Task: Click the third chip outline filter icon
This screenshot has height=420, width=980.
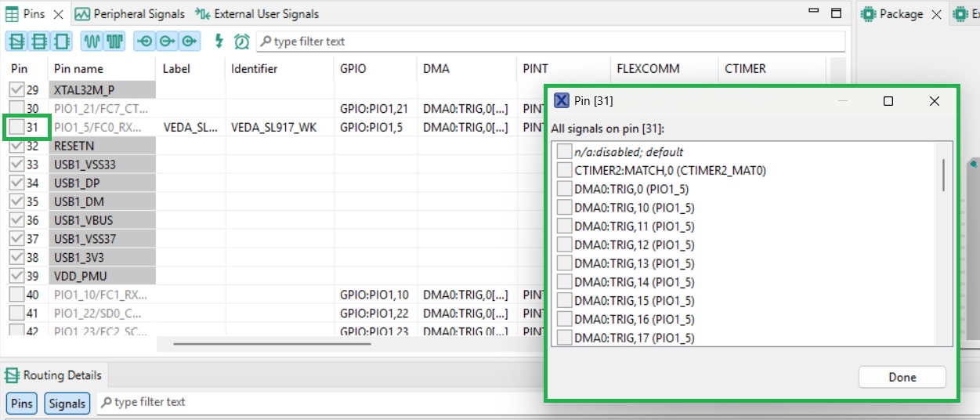Action: (x=61, y=42)
